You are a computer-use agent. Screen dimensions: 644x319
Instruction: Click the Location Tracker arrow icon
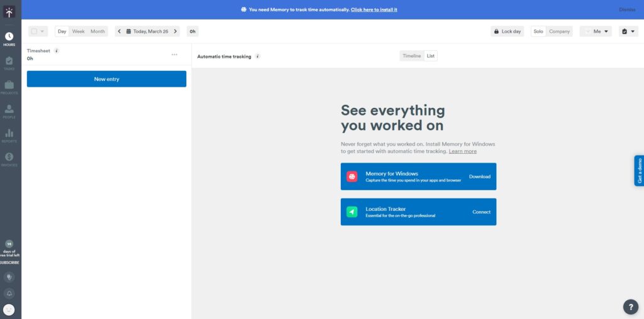[x=352, y=212]
